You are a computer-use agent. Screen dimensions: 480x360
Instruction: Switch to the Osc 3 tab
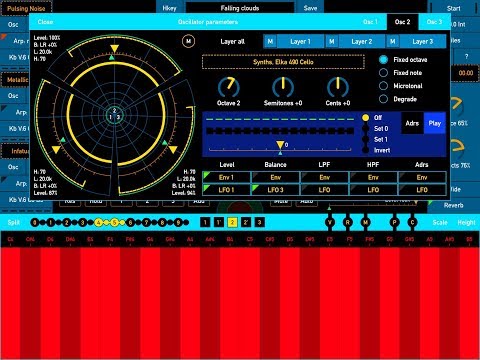(434, 22)
